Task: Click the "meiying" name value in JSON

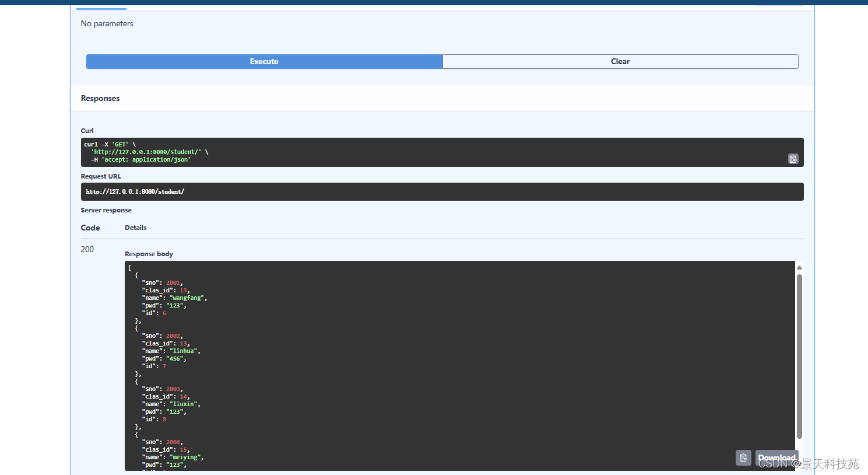Action: coord(185,457)
